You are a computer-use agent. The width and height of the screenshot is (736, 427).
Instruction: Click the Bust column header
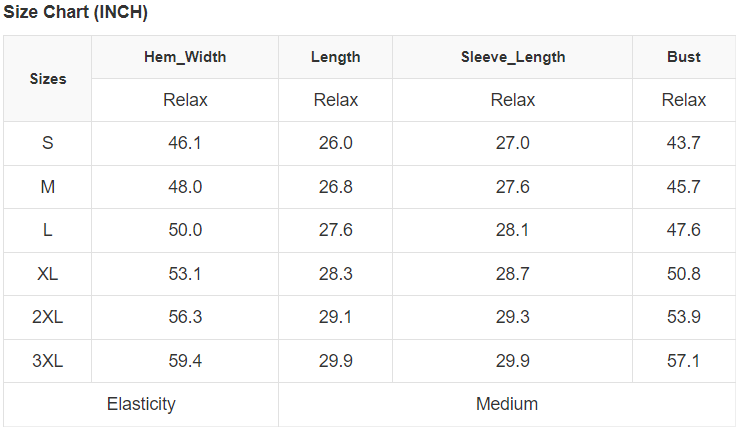click(684, 57)
